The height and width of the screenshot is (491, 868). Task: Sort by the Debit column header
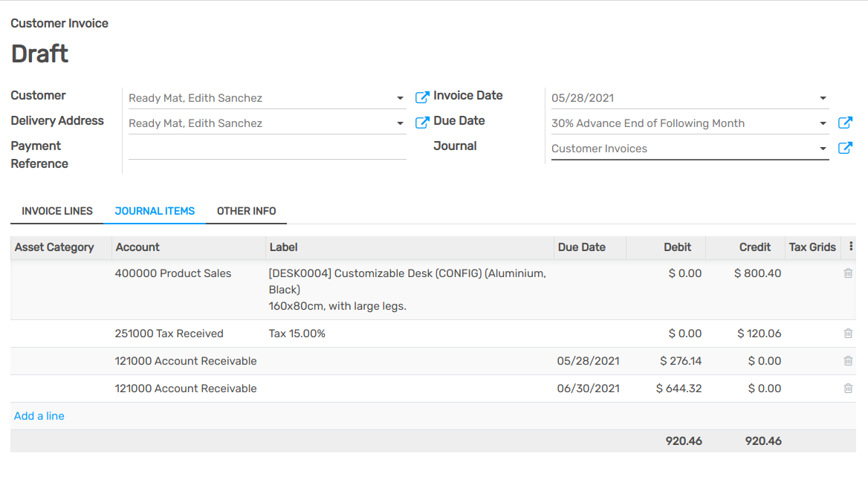tap(677, 247)
